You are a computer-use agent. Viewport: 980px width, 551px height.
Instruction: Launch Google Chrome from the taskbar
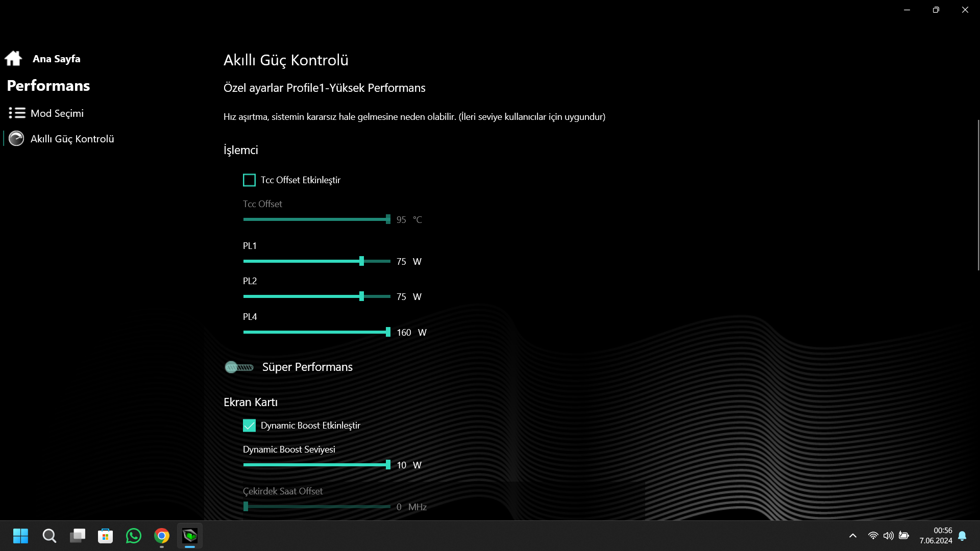tap(162, 536)
